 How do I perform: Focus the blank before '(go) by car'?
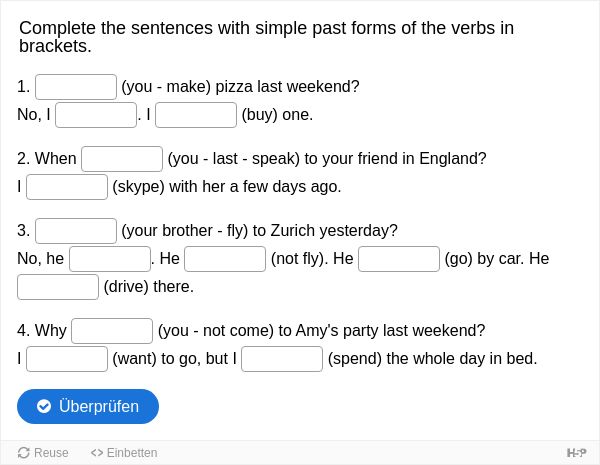[399, 259]
